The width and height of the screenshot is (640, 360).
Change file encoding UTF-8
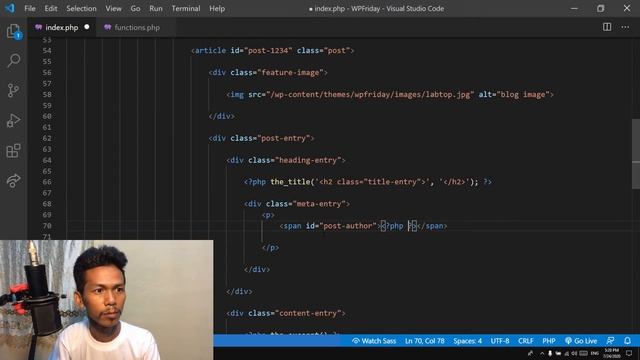pos(500,341)
